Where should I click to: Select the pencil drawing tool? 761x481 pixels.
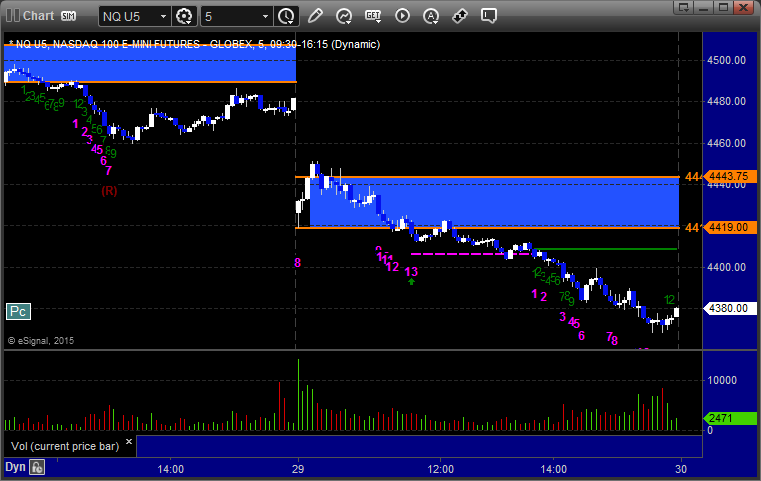[x=315, y=16]
